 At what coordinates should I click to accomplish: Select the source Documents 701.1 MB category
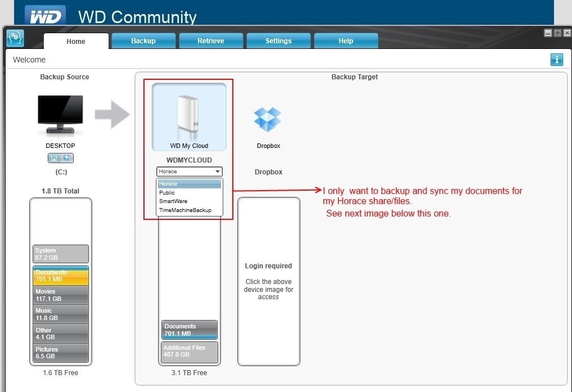pos(61,276)
